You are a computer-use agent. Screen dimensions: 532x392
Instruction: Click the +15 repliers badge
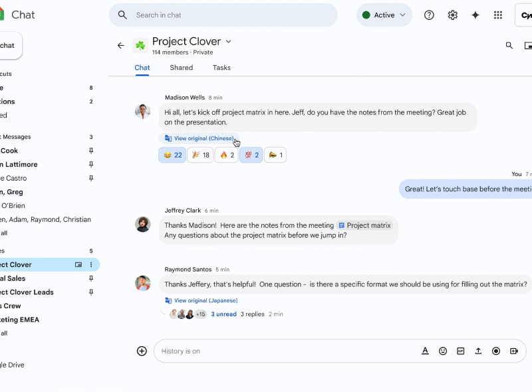click(x=201, y=314)
